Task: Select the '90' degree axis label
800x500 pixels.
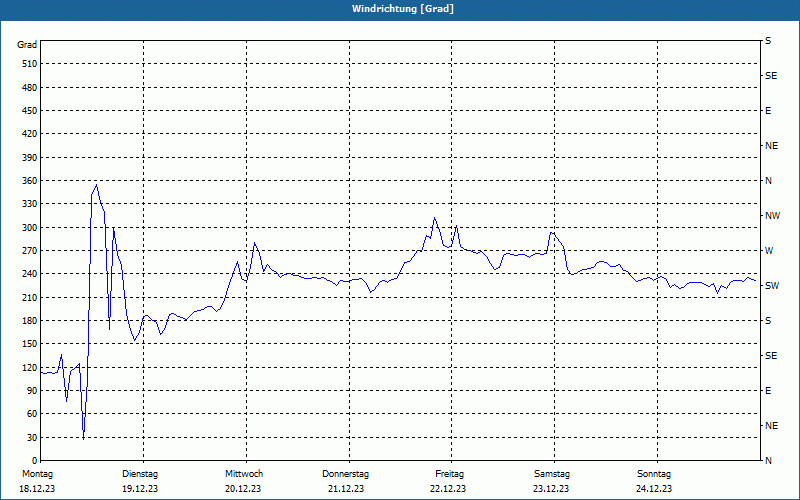Action: 32,391
